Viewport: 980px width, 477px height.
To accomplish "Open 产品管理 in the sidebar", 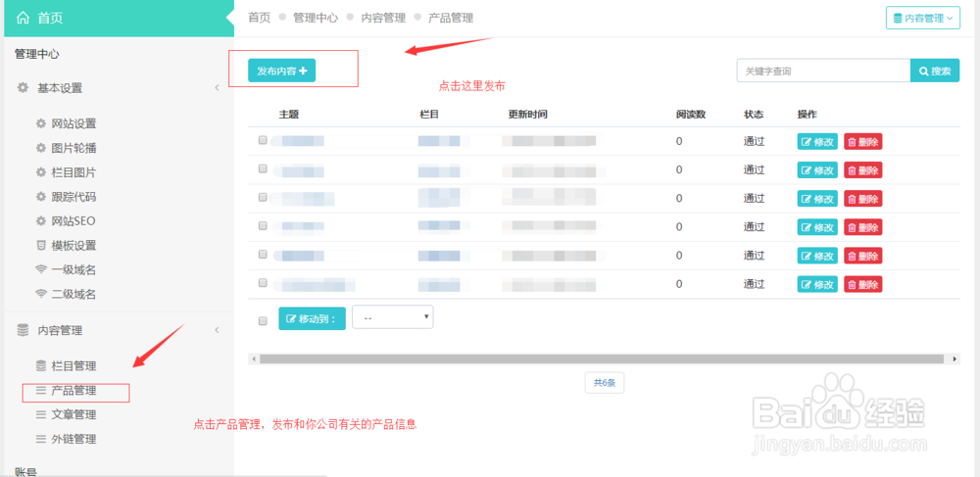I will (x=73, y=391).
